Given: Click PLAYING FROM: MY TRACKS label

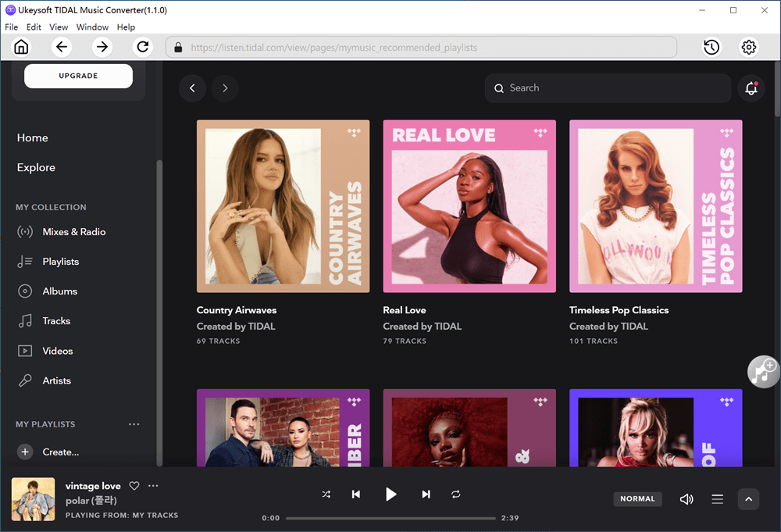Looking at the screenshot, I should pyautogui.click(x=122, y=515).
